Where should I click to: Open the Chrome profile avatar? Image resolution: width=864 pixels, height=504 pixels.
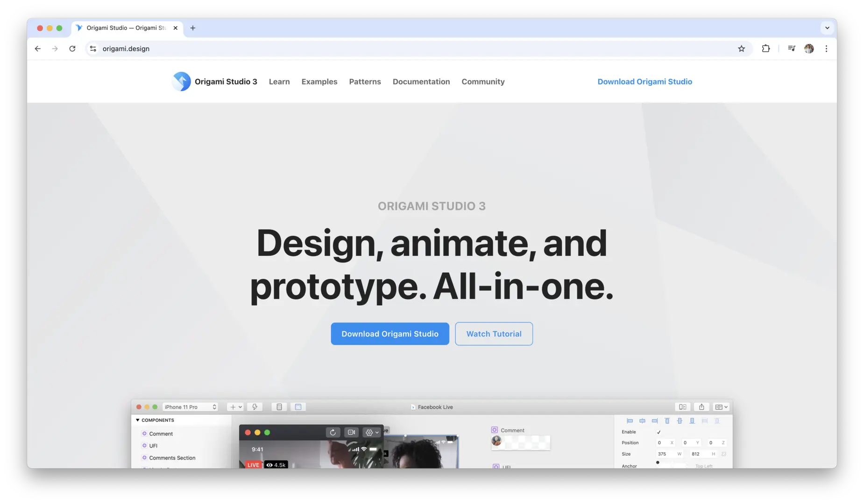coord(809,49)
